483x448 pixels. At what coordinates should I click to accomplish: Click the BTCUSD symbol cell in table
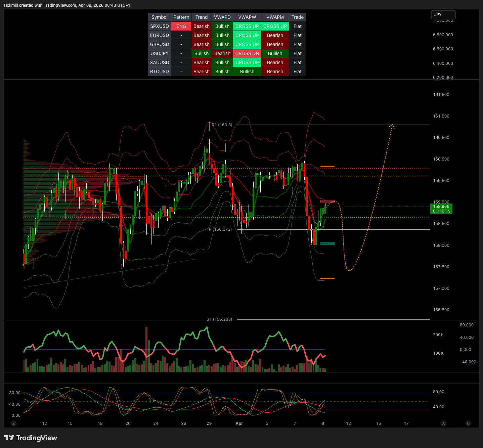(160, 72)
